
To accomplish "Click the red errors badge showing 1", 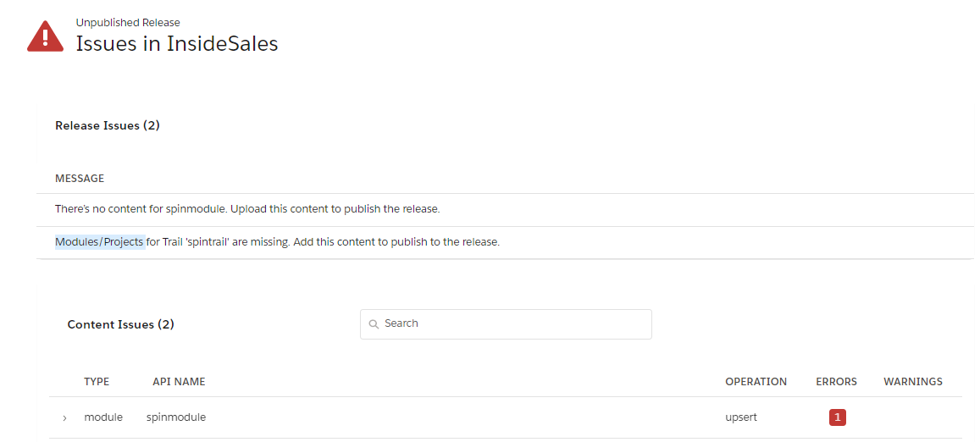I will point(837,417).
